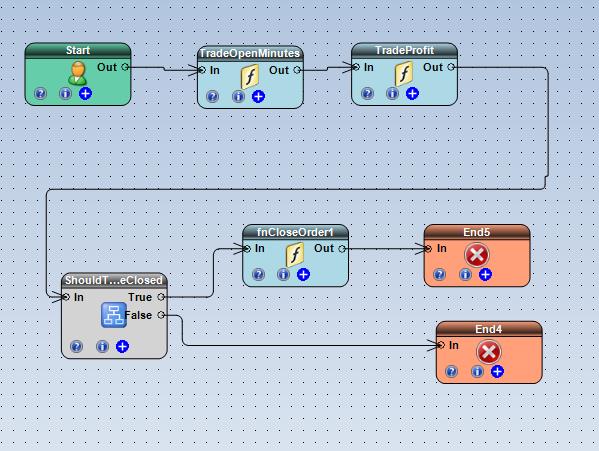Open info icon on TradeProfit block
Viewport: 599px width, 451px height.
point(392,94)
